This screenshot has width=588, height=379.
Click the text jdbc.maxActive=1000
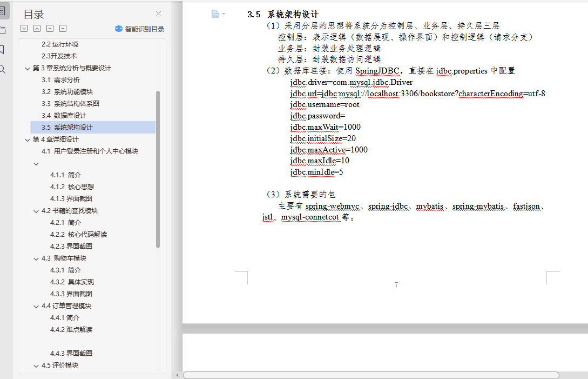pos(328,150)
